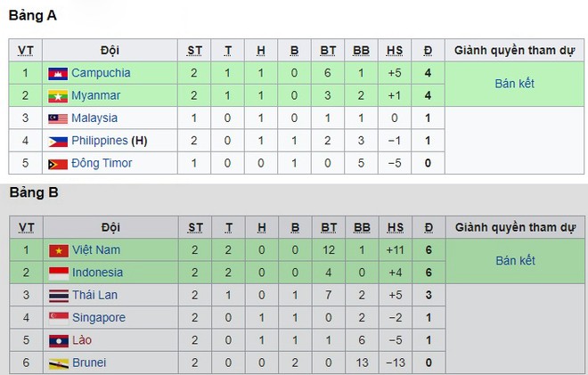Screen dimensions: 588x375
Task: Click the Brunei flag icon
Action: [59, 363]
